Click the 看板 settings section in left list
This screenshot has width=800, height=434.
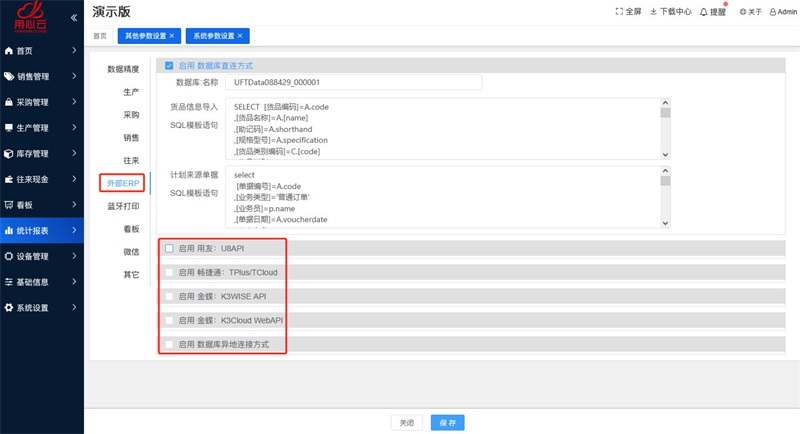(131, 229)
